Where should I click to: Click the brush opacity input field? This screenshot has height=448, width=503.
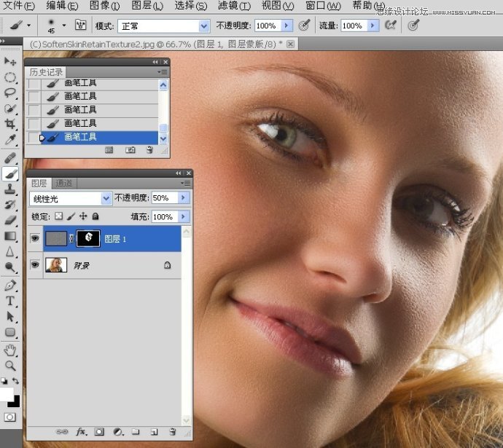coord(267,25)
